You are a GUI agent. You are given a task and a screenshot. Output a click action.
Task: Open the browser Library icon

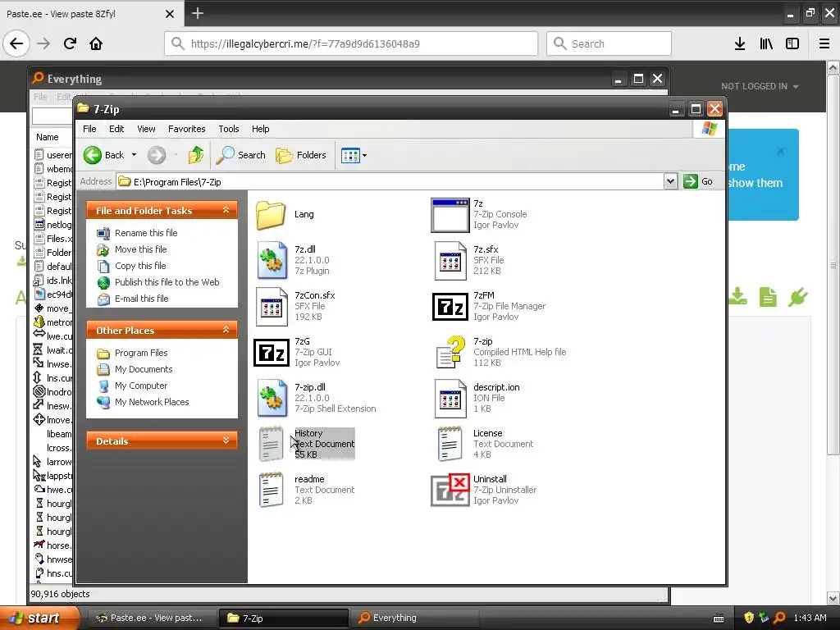[x=766, y=43]
